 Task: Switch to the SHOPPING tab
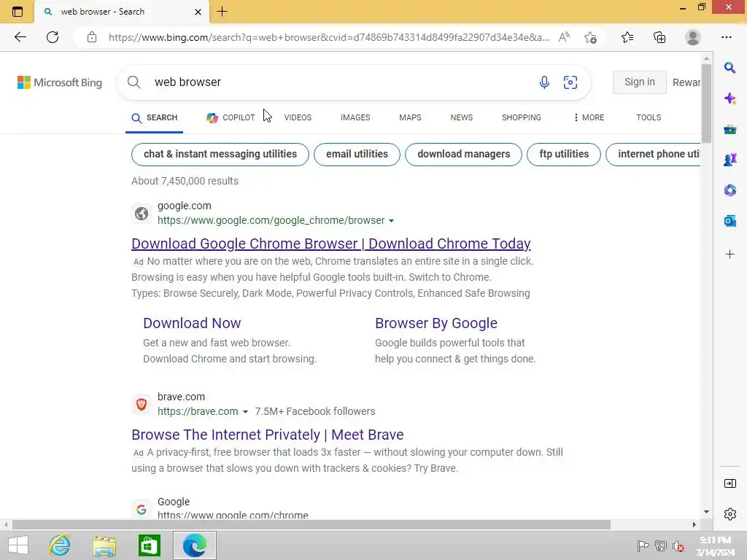pos(521,117)
